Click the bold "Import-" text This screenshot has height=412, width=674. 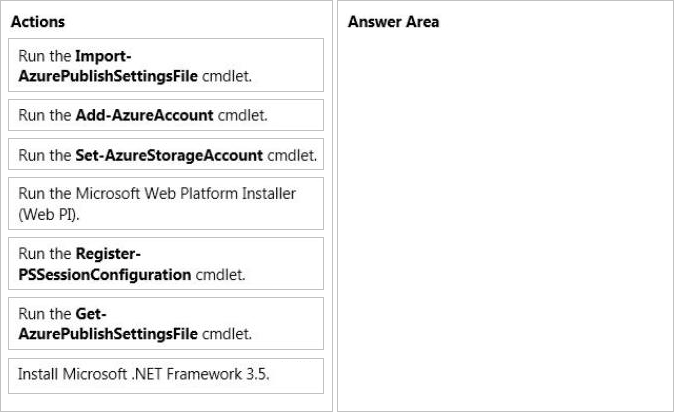point(102,55)
